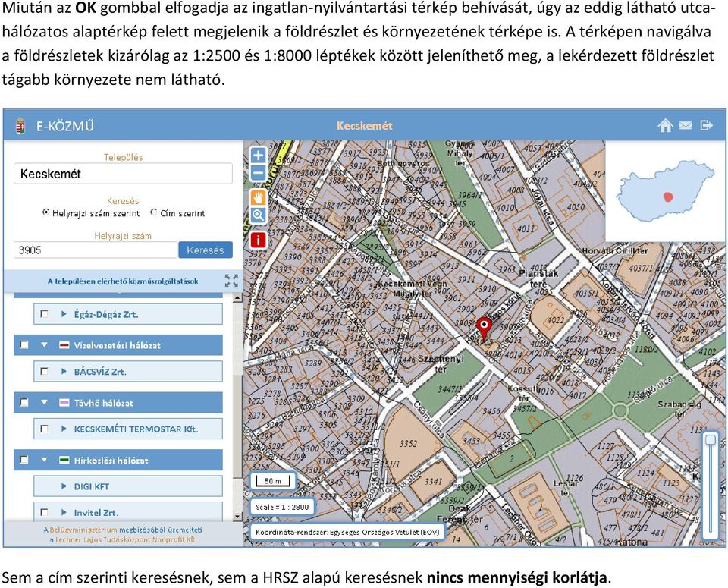Check the KECSKEMÉTI TERMOSTAR Kft. checkbox
Screen dimensions: 728x588
[x=44, y=429]
